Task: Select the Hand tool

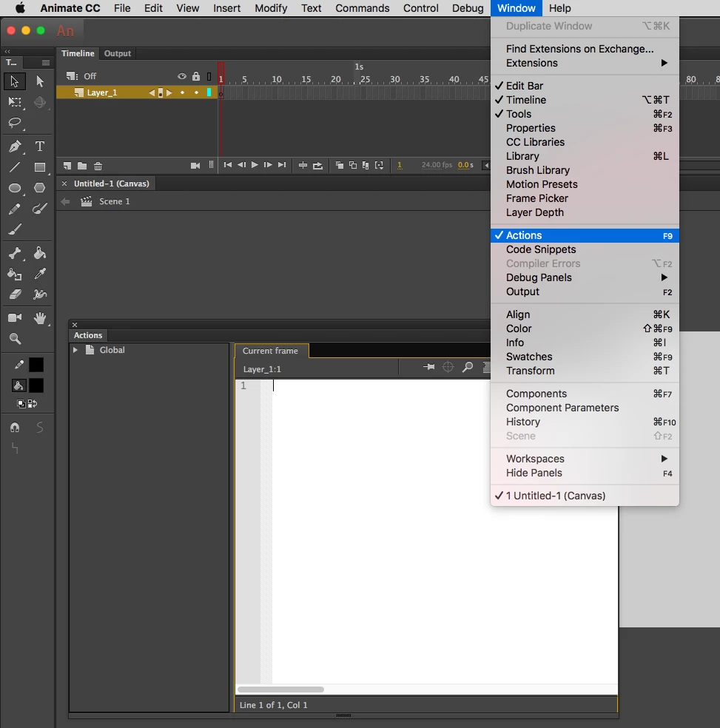Action: [40, 317]
